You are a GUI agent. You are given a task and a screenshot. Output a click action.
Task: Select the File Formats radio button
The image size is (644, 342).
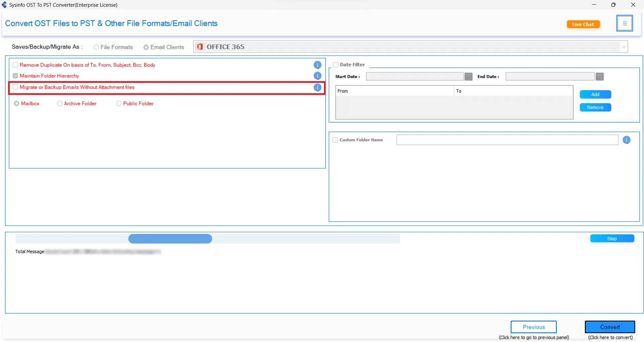[96, 47]
